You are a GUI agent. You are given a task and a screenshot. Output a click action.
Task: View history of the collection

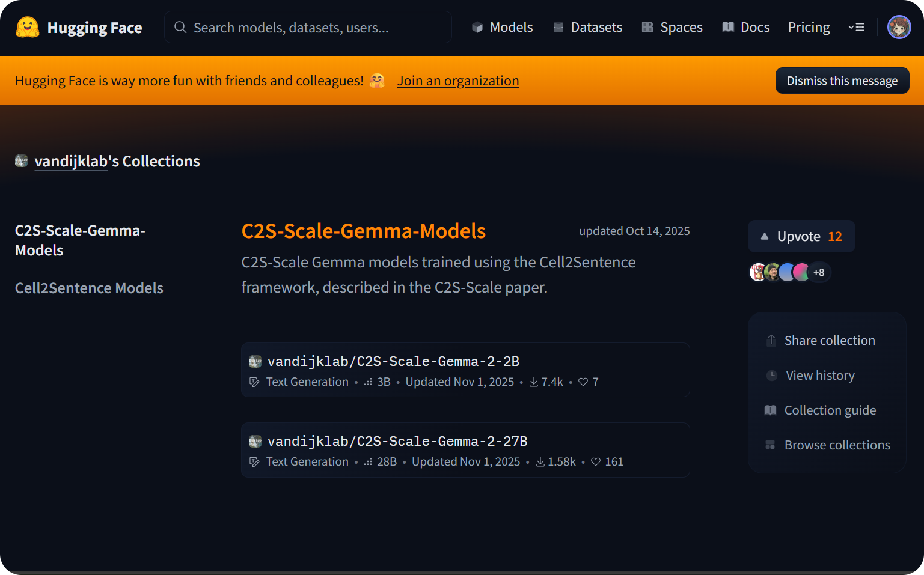820,376
